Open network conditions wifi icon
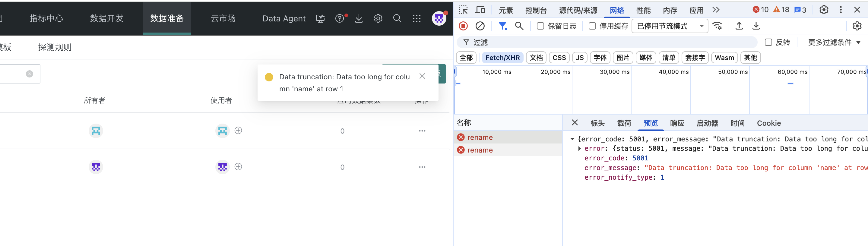The width and height of the screenshot is (868, 246). point(718,26)
